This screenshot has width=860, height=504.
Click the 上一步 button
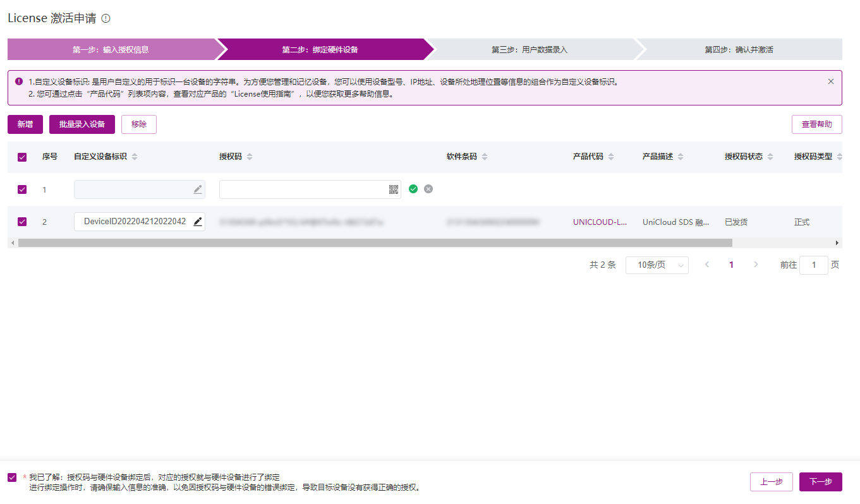coord(772,482)
